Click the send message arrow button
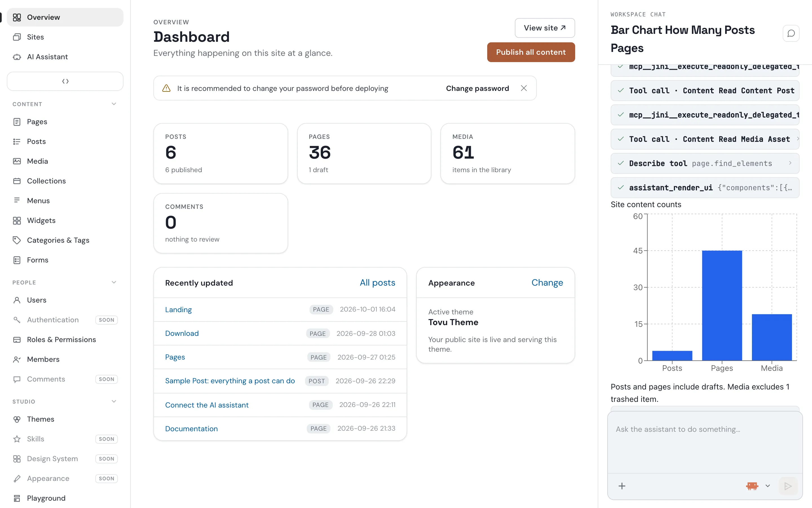 tap(788, 486)
